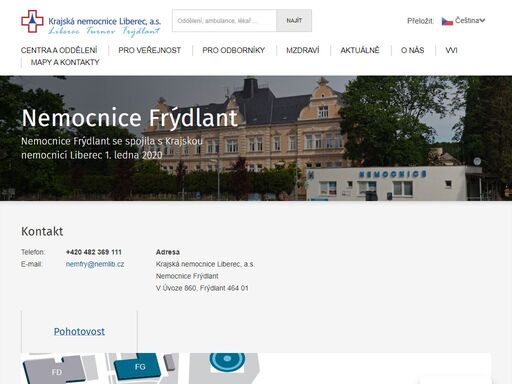
Task: Click the Telefon label
Action: [33, 252]
